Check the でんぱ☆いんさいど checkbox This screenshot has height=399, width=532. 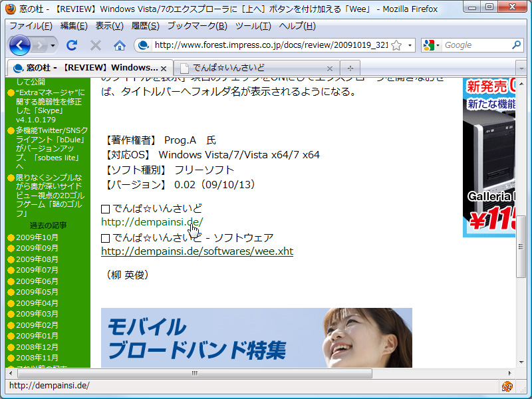click(x=105, y=208)
